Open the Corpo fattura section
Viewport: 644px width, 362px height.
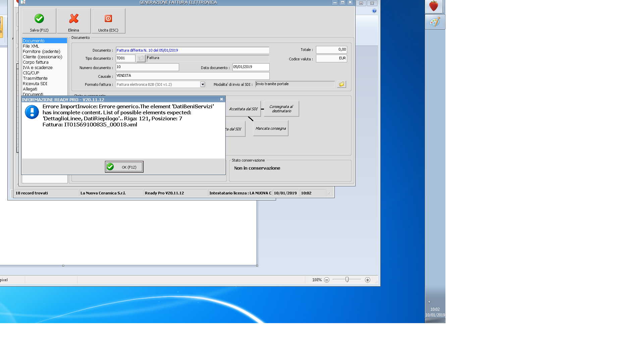tap(36, 62)
